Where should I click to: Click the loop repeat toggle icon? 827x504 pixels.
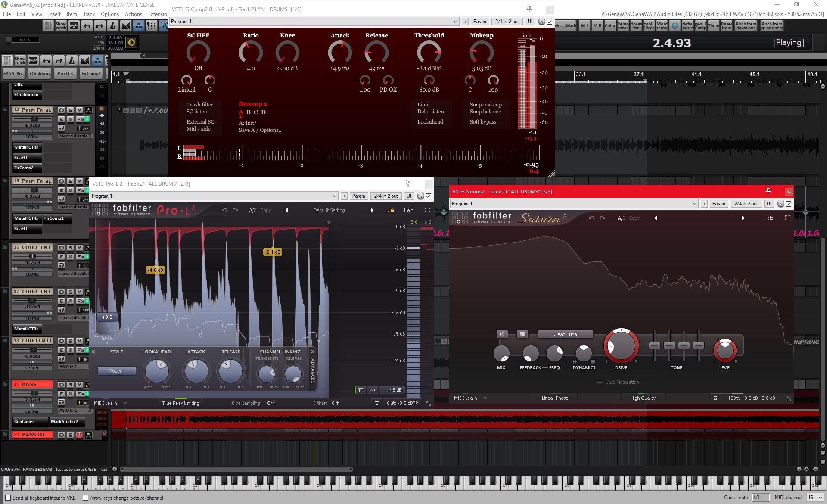coord(132,42)
